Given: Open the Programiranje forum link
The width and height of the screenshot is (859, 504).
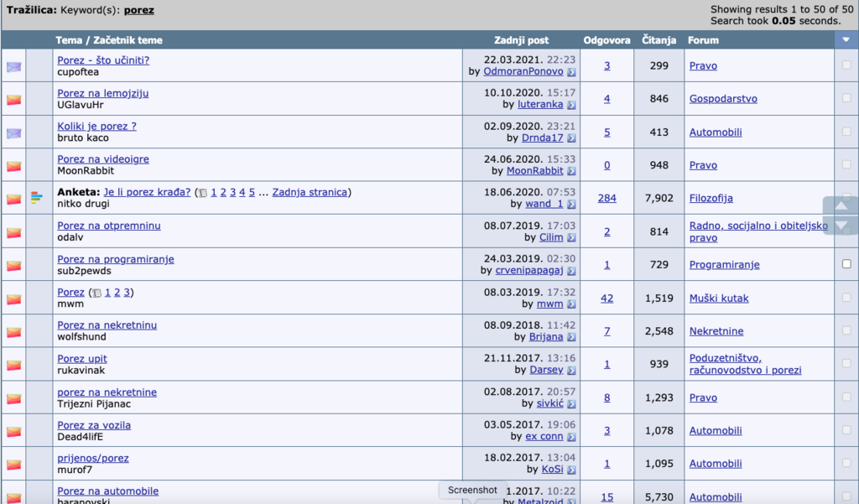Looking at the screenshot, I should [x=724, y=265].
